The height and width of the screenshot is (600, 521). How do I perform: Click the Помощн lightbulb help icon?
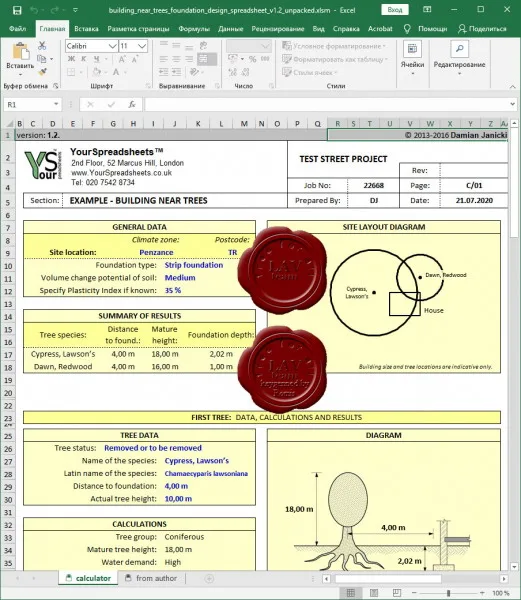coord(407,29)
